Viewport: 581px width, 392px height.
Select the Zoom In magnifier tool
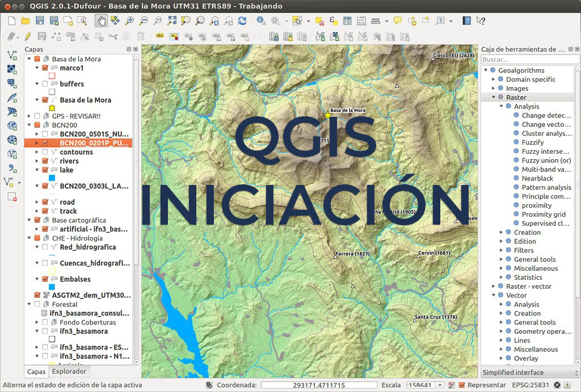pos(129,20)
